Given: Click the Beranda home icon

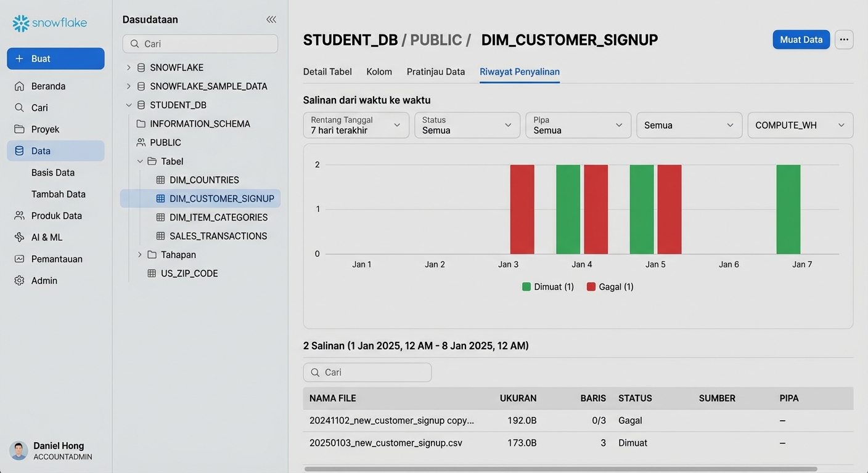Looking at the screenshot, I should coord(20,86).
